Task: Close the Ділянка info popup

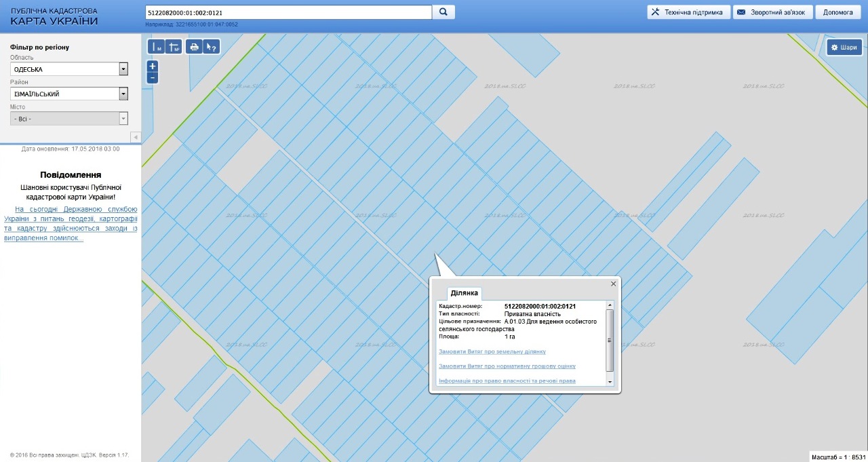Action: pyautogui.click(x=614, y=284)
